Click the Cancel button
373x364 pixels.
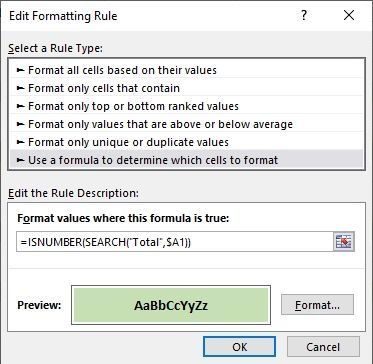click(323, 347)
